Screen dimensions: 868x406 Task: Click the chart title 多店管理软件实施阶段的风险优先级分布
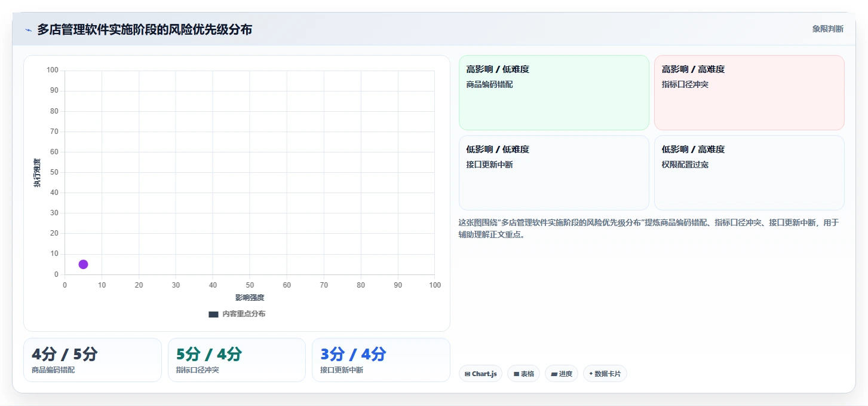(145, 29)
